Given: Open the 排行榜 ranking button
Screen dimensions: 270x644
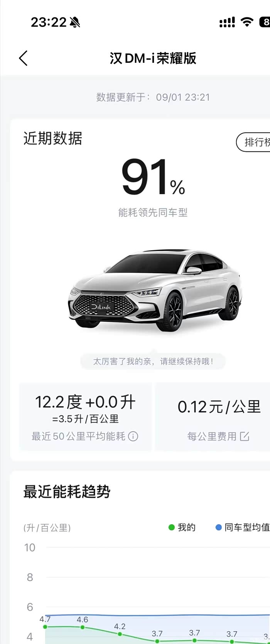Looking at the screenshot, I should [x=253, y=142].
